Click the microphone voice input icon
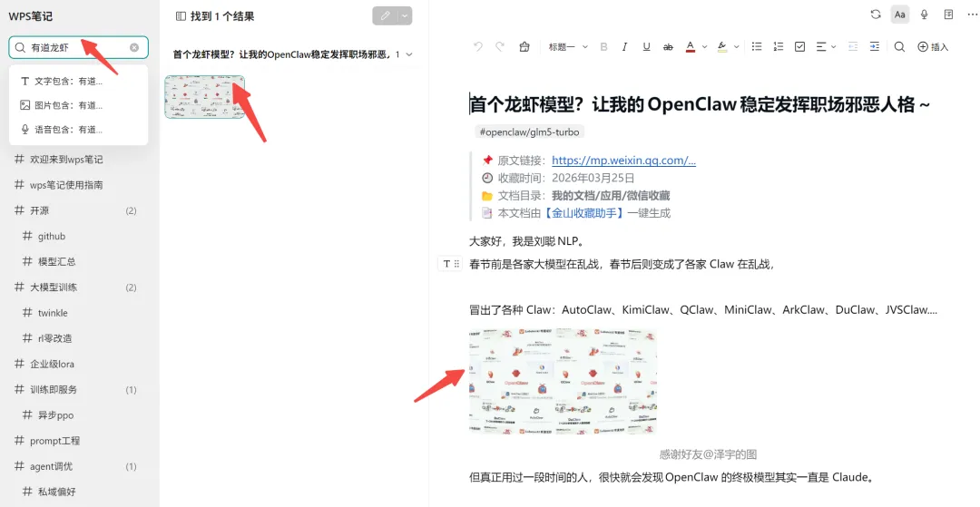980x507 pixels. click(x=925, y=15)
